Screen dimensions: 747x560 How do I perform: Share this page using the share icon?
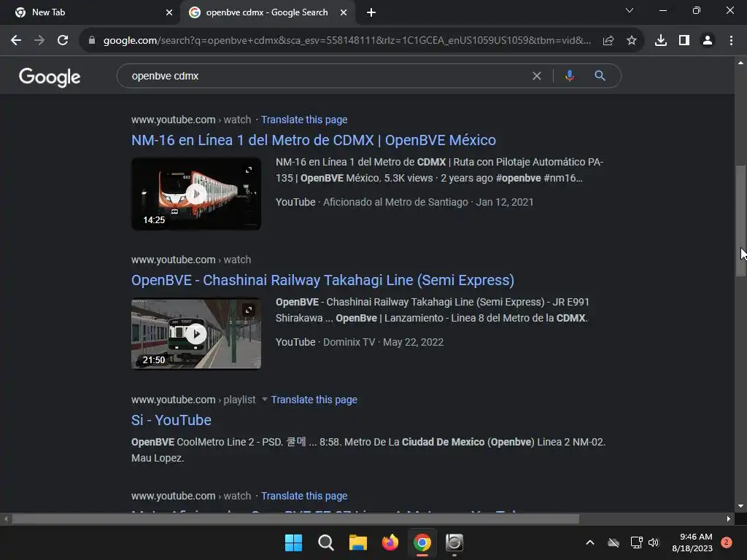(608, 41)
